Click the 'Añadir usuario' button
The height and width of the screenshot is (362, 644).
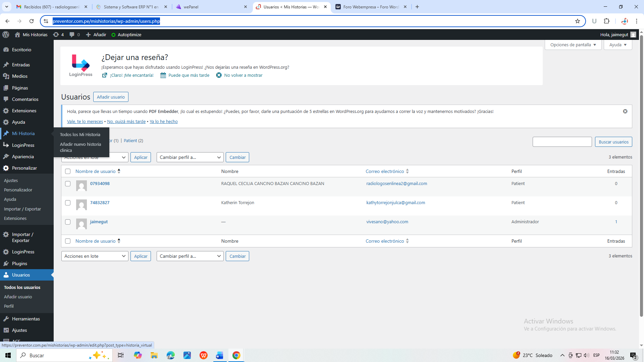(111, 97)
